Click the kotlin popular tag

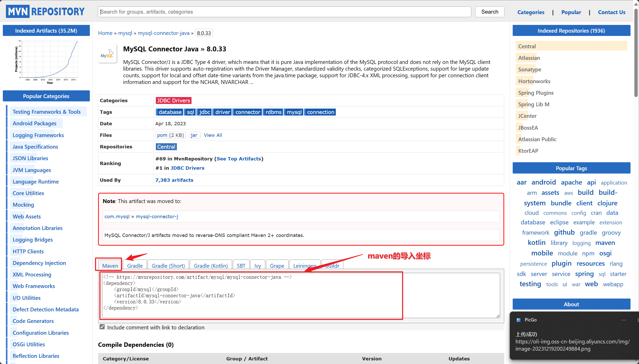(x=536, y=243)
